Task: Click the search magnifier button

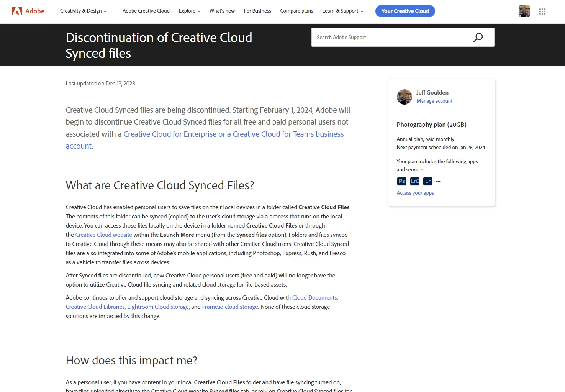Action: (478, 37)
